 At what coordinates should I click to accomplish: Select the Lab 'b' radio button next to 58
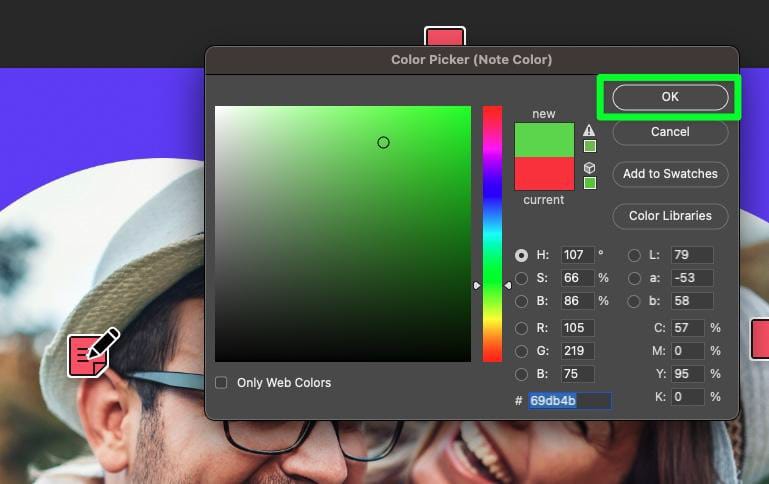click(634, 301)
